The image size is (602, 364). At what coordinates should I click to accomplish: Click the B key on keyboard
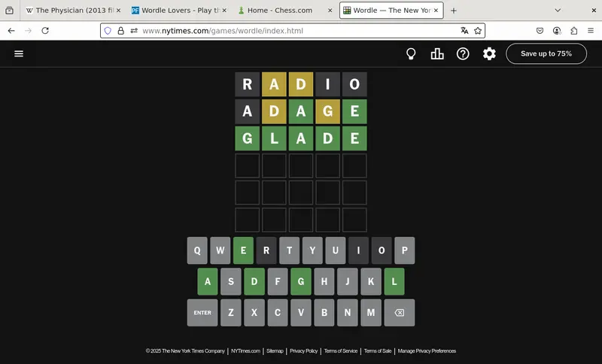coord(324,313)
